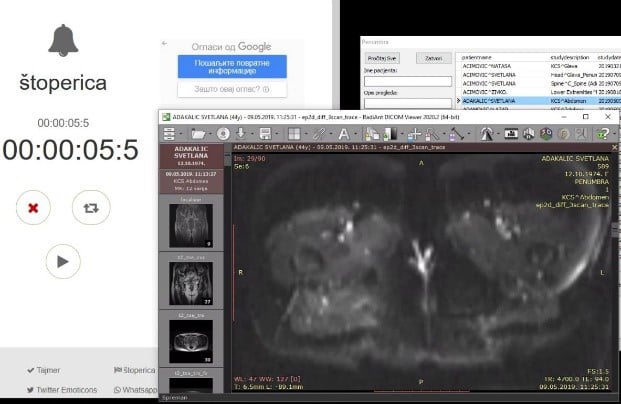Click the floppy disk export icon
The image size is (621, 404).
[265, 134]
